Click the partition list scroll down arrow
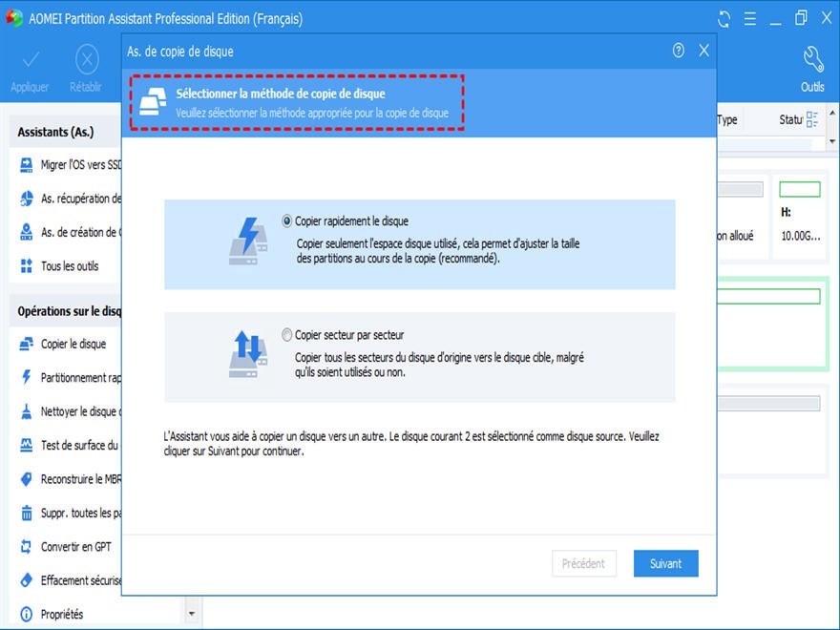This screenshot has height=630, width=840. [x=832, y=141]
